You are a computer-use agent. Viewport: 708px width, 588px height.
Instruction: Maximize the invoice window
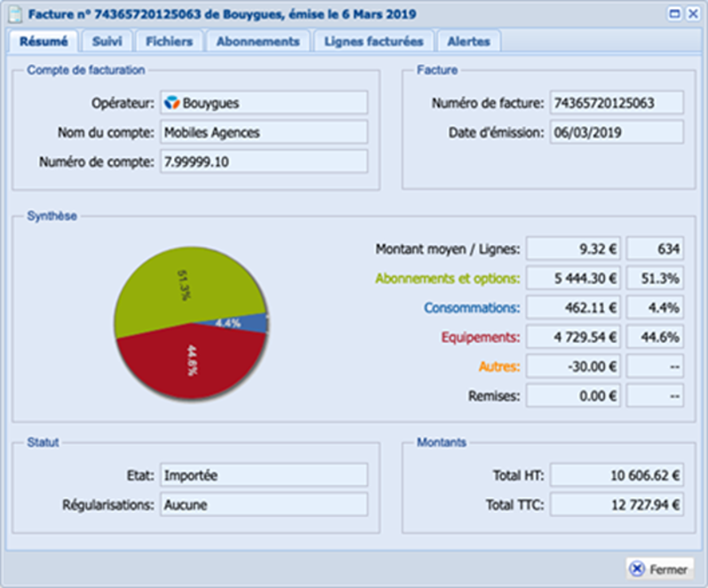click(675, 14)
